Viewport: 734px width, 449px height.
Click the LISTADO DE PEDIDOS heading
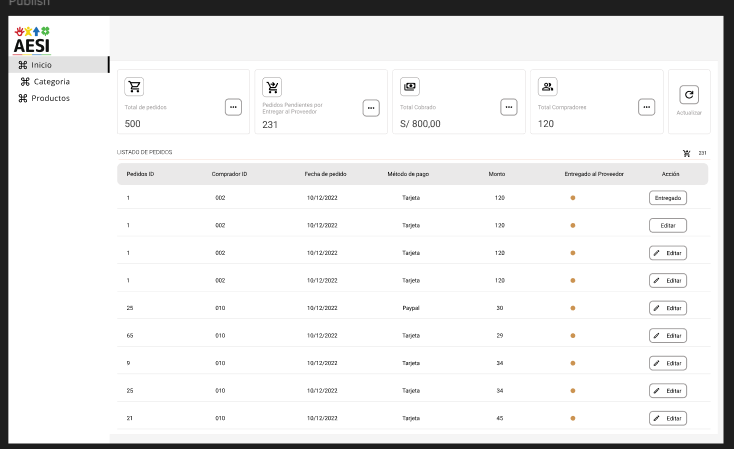145,153
